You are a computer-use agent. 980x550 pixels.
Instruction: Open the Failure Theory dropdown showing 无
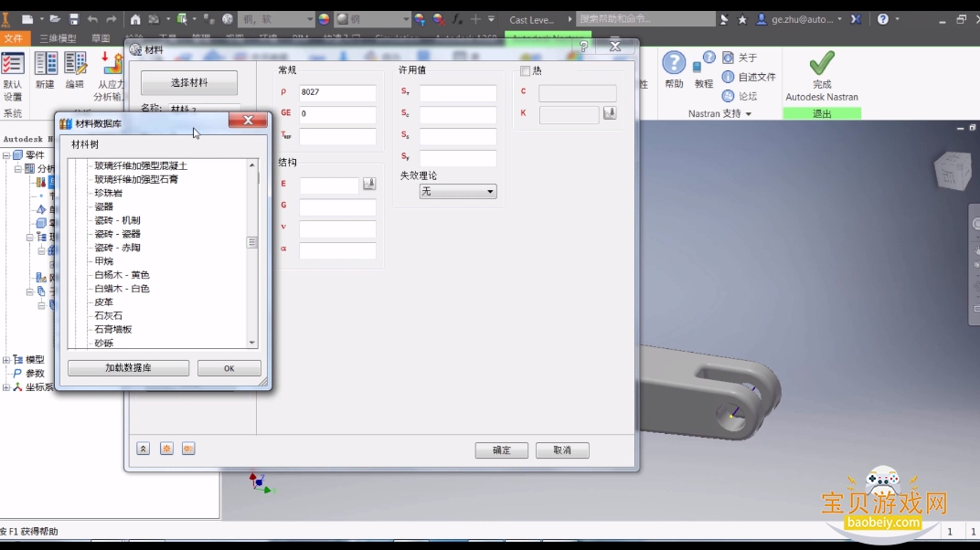[457, 192]
